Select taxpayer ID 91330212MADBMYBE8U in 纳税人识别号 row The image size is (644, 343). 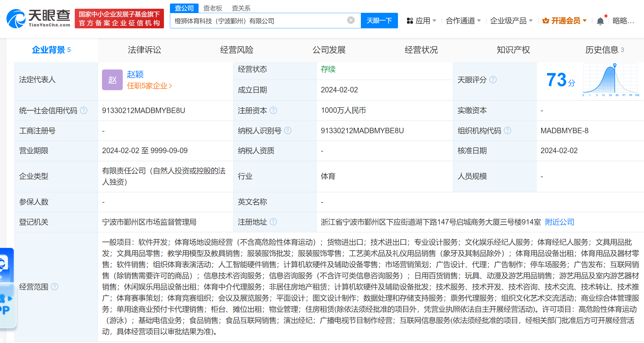pyautogui.click(x=362, y=131)
